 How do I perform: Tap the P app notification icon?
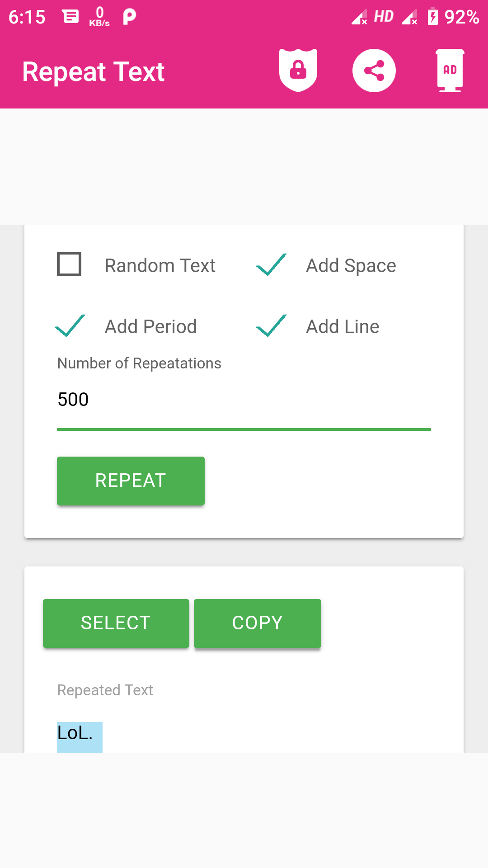click(129, 17)
